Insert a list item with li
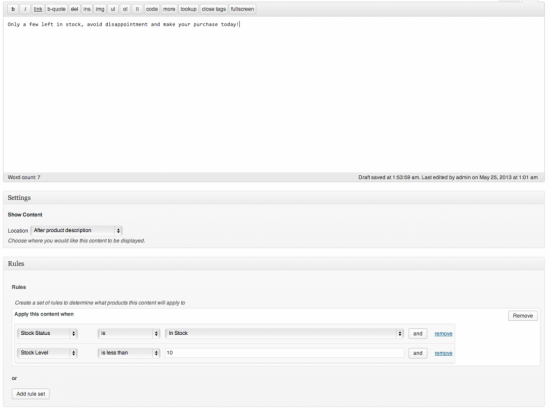 [137, 9]
